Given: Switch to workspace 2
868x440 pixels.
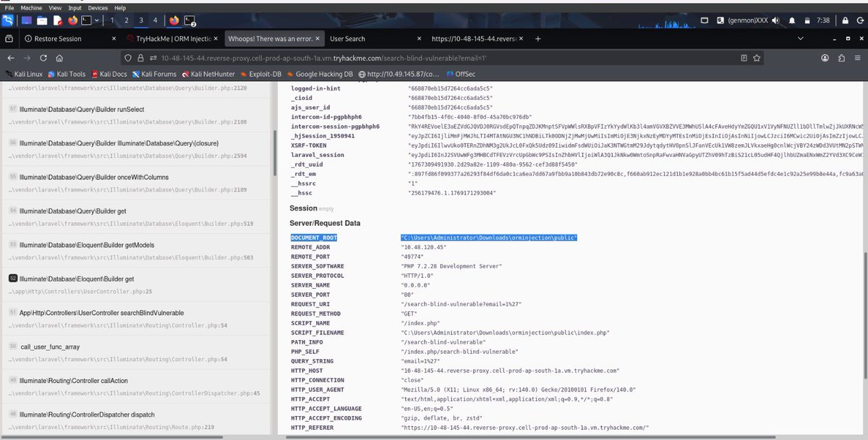Looking at the screenshot, I should coord(127,20).
